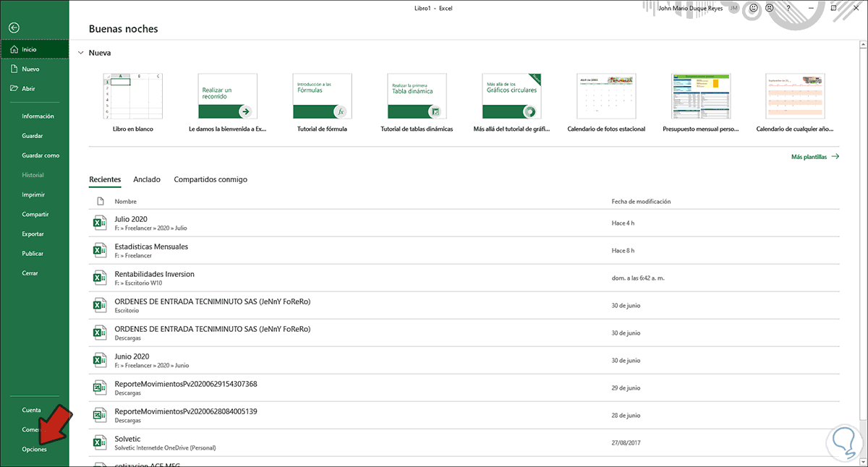Open the Junio 2020 file name
The width and height of the screenshot is (868, 467).
tap(132, 356)
